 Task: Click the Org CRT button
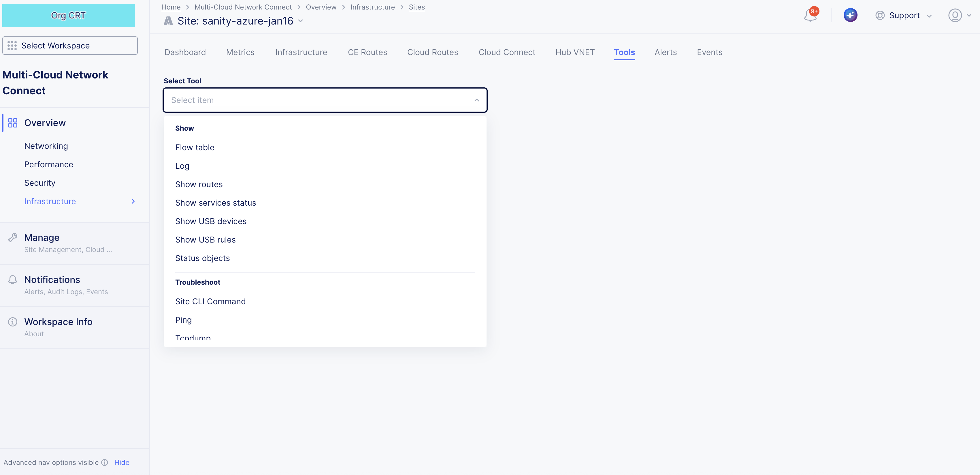(x=69, y=15)
